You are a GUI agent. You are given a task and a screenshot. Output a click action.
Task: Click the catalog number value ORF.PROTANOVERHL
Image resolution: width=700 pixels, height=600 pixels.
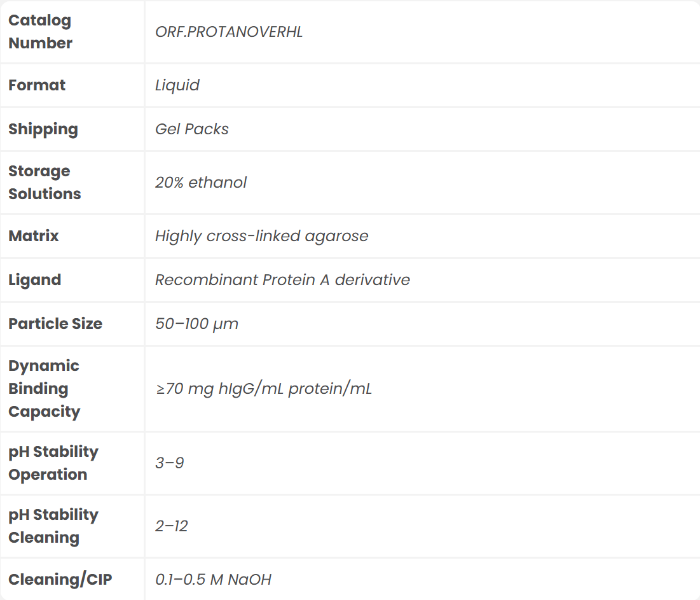[229, 32]
